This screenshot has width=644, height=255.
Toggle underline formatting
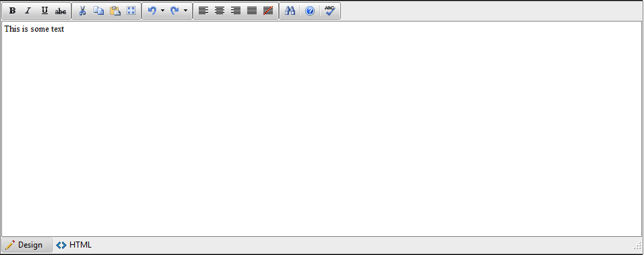coord(44,11)
